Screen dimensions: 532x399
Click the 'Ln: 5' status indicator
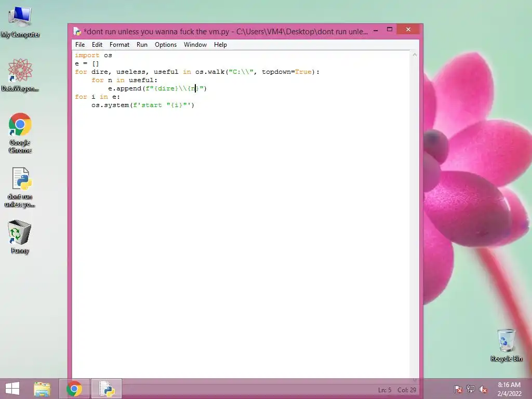[385, 390]
